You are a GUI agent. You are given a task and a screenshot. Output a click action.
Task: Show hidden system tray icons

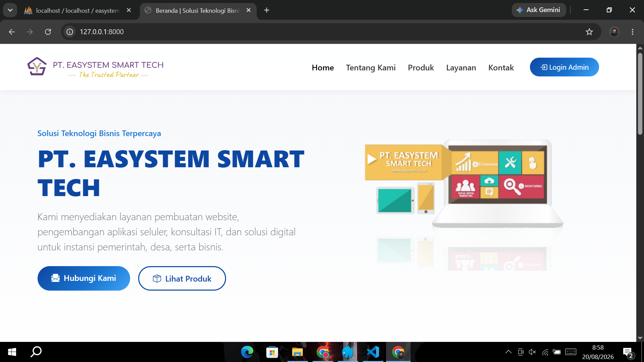(x=508, y=352)
